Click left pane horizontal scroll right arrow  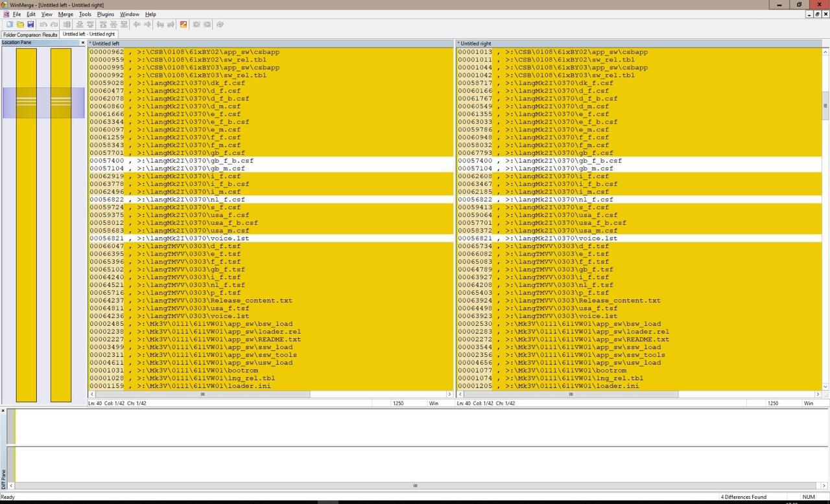(449, 394)
